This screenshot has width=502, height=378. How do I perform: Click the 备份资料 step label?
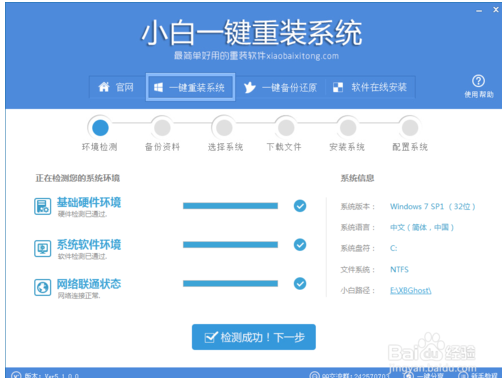162,147
